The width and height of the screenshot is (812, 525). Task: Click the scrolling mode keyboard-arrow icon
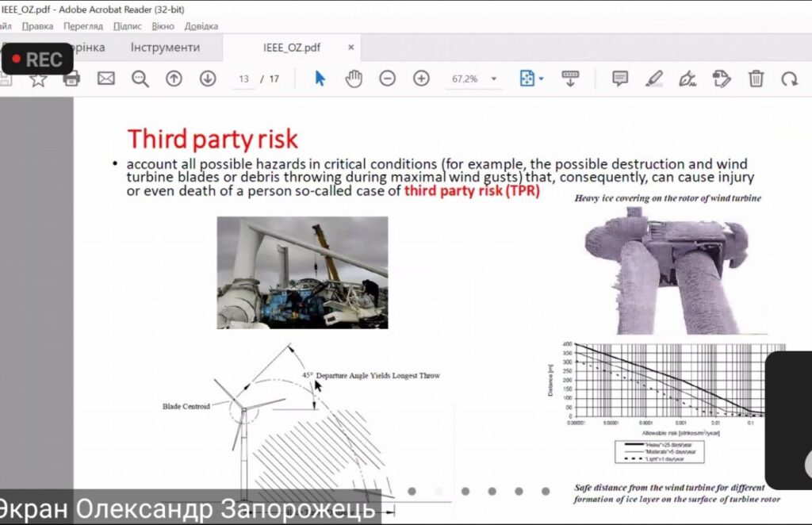[570, 79]
